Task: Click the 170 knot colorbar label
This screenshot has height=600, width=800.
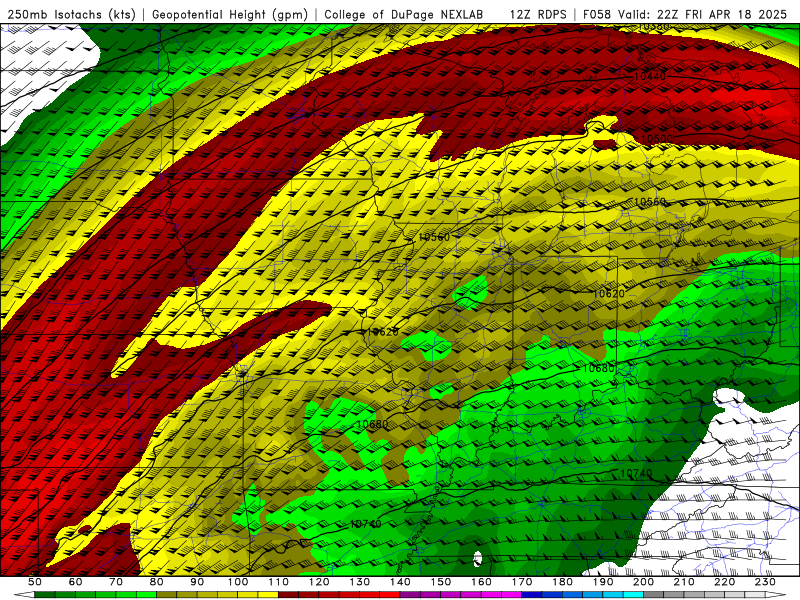Action: pos(522,582)
